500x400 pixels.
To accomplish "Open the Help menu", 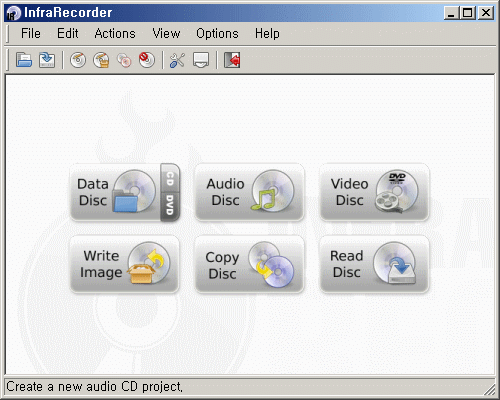I will [x=267, y=34].
